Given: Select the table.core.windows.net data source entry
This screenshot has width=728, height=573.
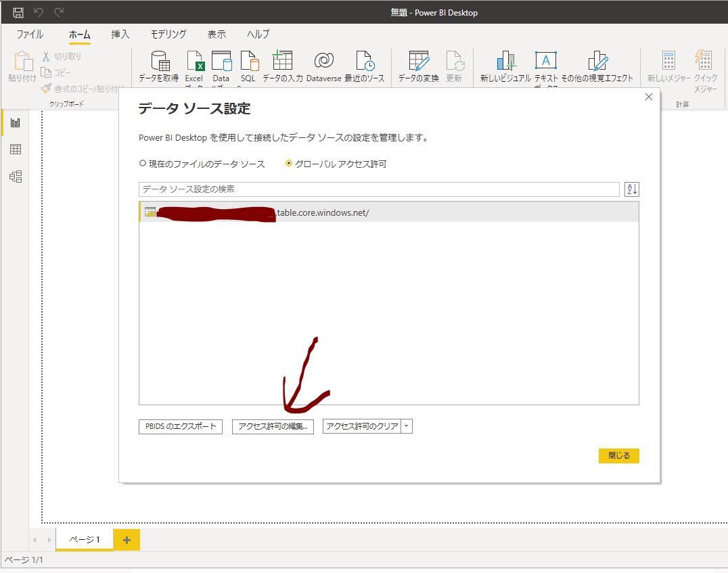Looking at the screenshot, I should click(388, 212).
